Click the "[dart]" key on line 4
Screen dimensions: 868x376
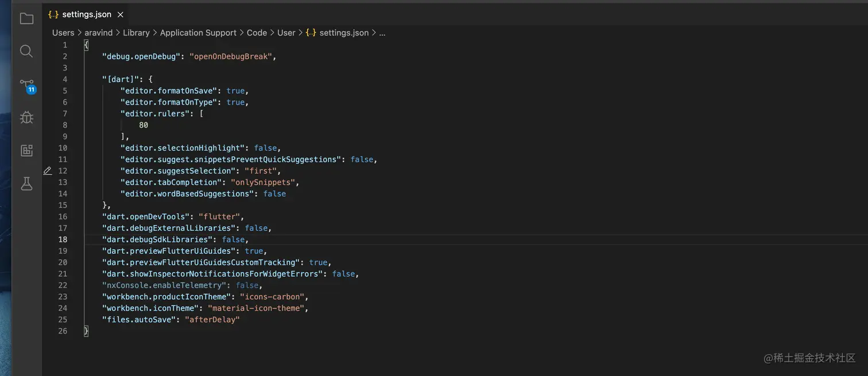121,79
